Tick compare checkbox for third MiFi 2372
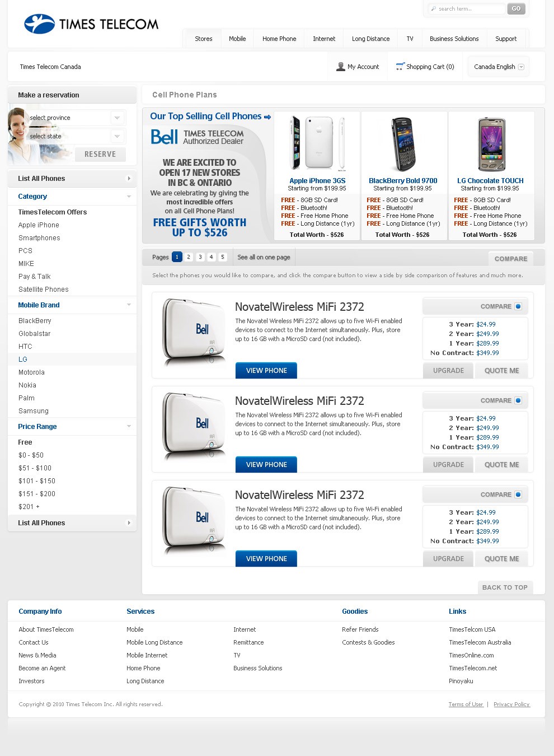The image size is (554, 756). (518, 494)
